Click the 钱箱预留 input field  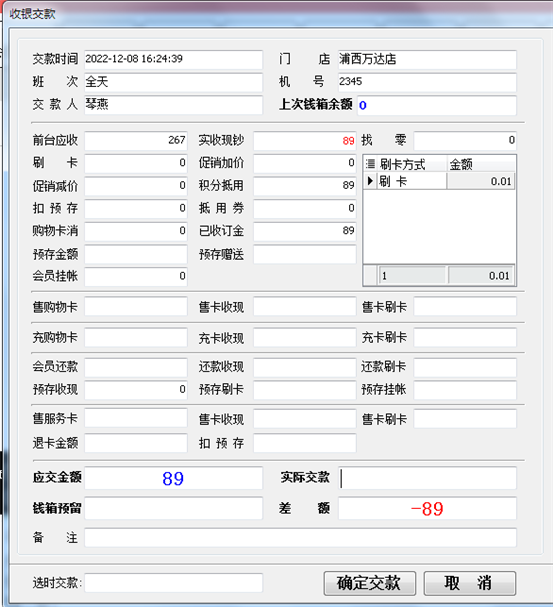(x=173, y=508)
